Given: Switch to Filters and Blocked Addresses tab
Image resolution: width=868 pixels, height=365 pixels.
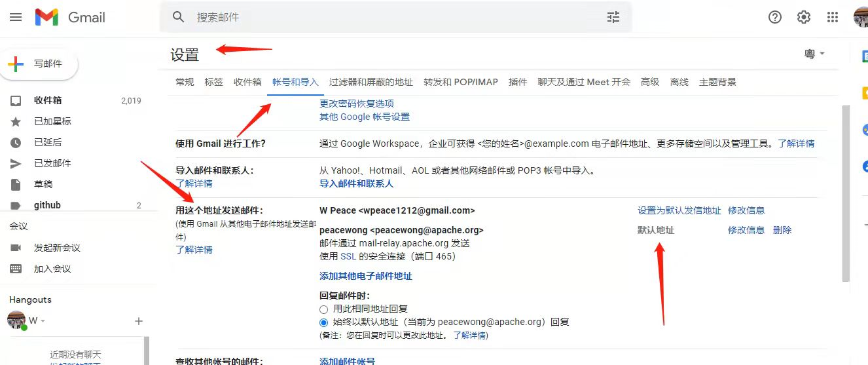Looking at the screenshot, I should coord(371,82).
